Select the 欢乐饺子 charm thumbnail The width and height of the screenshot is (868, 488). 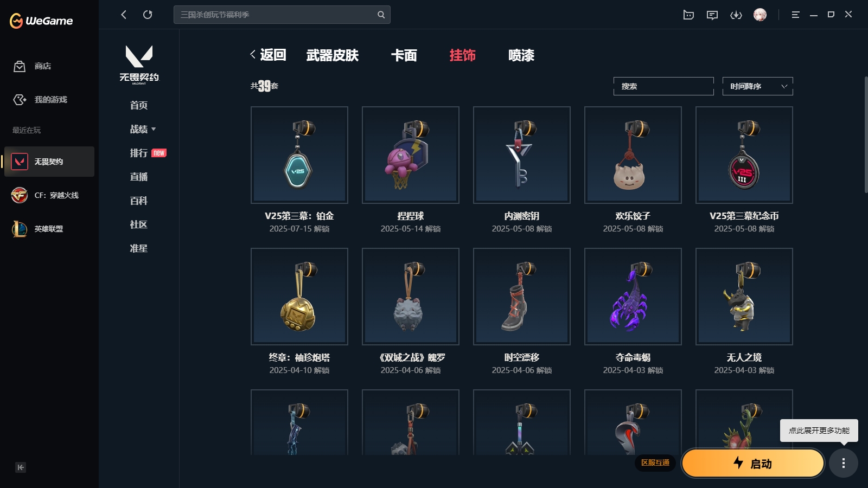[633, 155]
